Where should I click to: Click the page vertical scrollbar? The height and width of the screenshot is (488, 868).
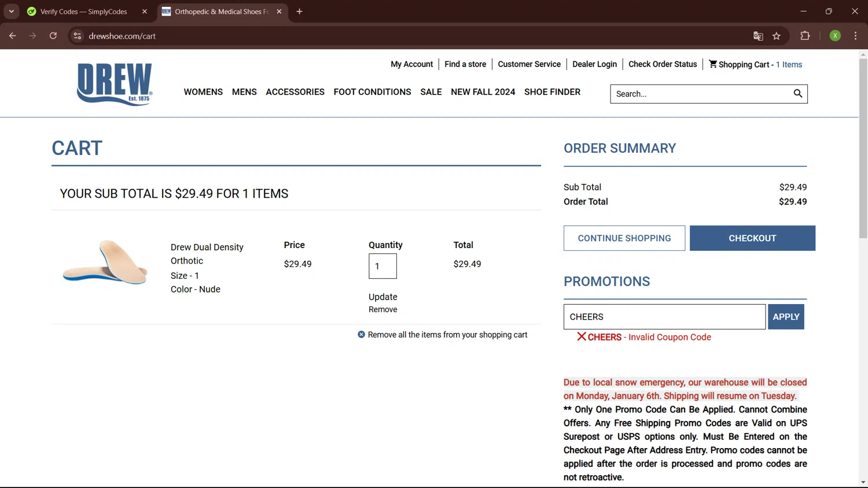click(x=863, y=148)
